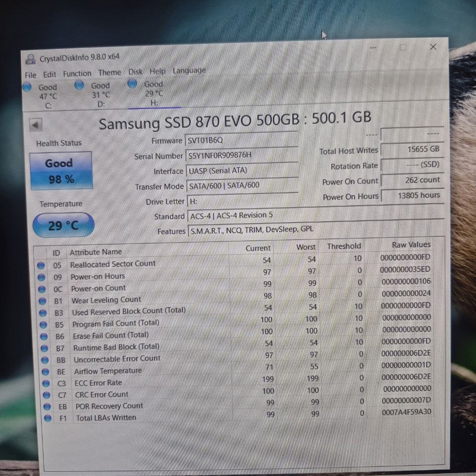Click the Good 98 % health status button
Image resolution: width=476 pixels, height=476 pixels.
[x=61, y=171]
